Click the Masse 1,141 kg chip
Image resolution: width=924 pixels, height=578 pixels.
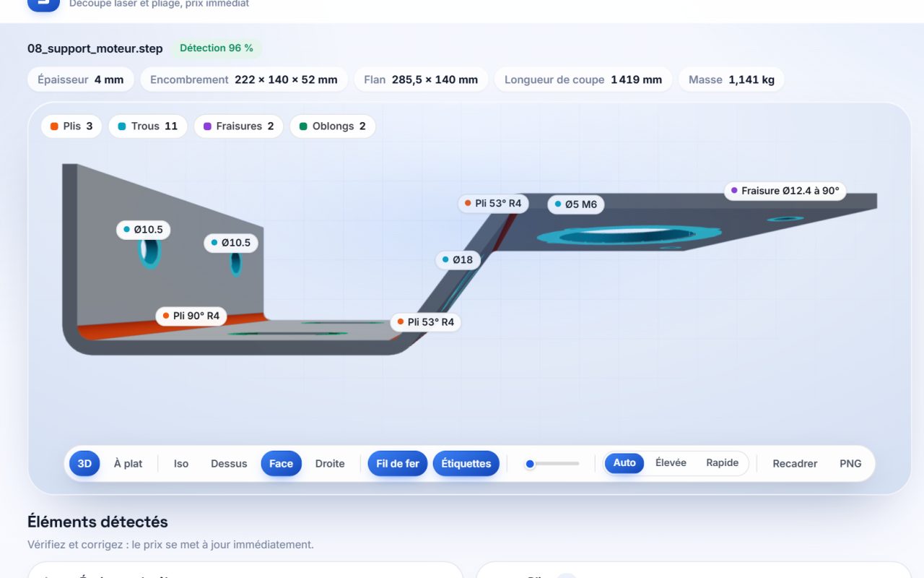731,79
